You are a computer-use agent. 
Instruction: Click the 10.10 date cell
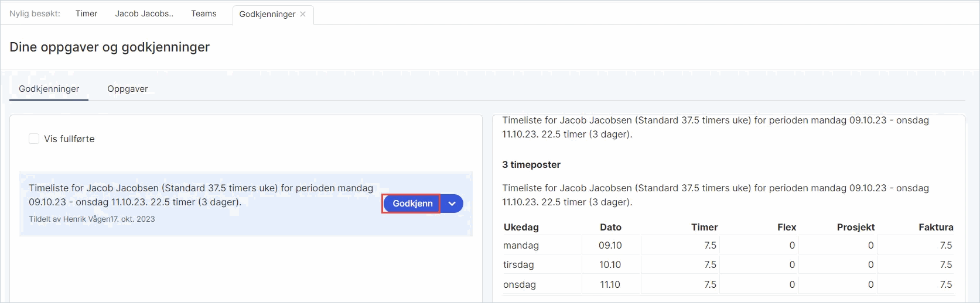pos(610,265)
